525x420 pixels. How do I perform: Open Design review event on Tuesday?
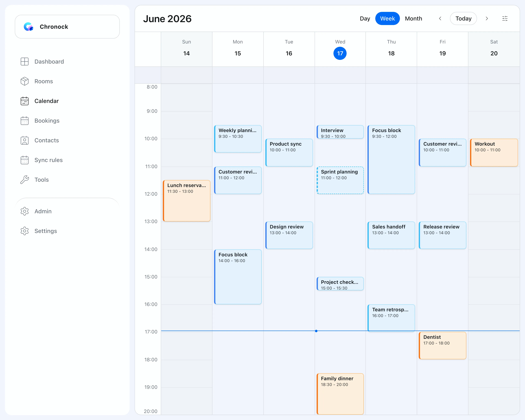289,235
